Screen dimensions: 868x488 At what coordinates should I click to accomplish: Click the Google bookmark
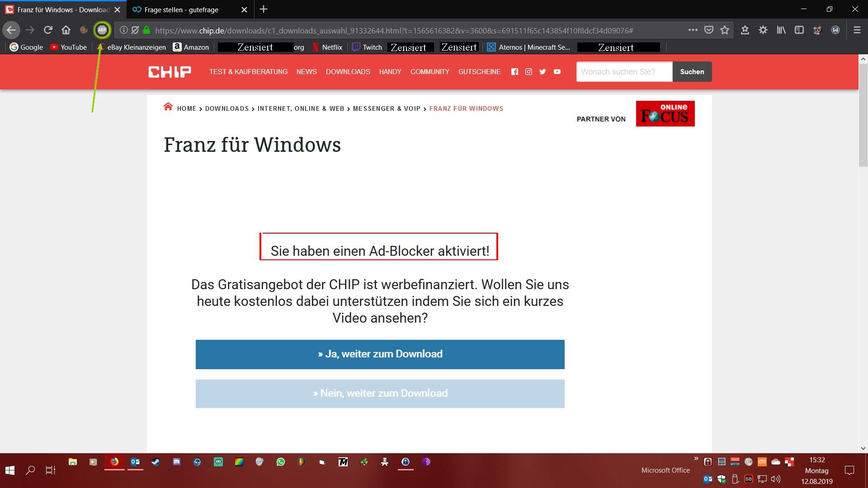pos(26,47)
